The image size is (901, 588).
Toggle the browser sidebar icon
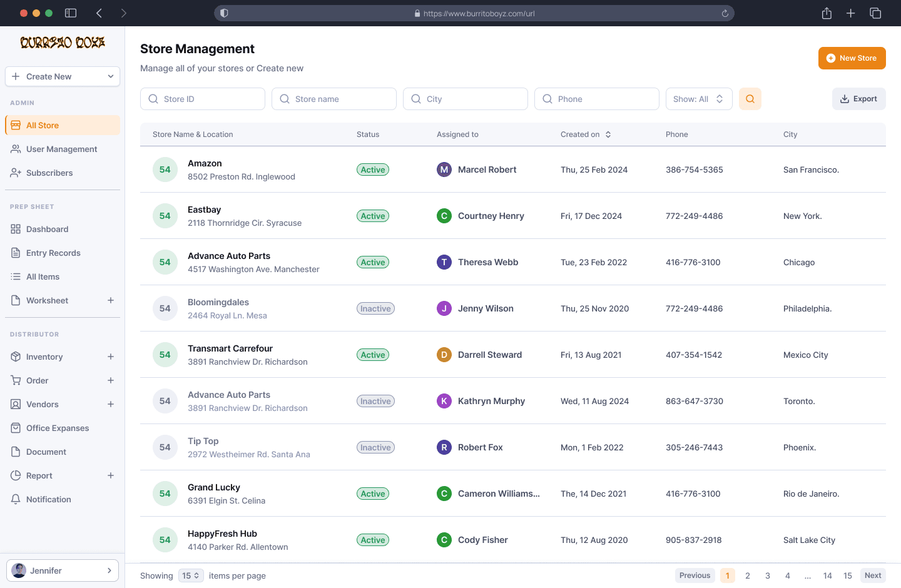71,13
